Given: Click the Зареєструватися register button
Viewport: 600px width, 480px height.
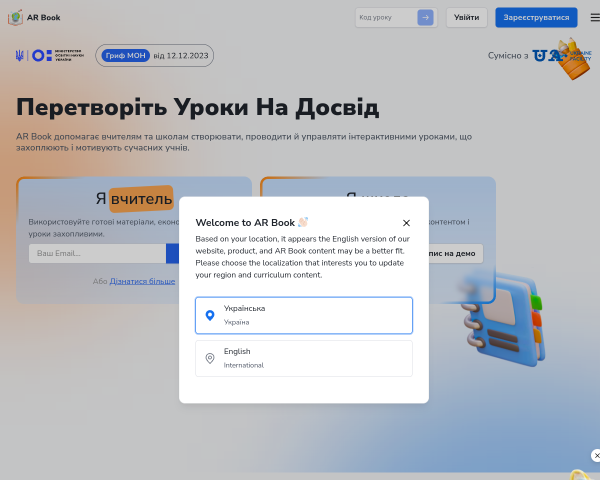Looking at the screenshot, I should 536,18.
